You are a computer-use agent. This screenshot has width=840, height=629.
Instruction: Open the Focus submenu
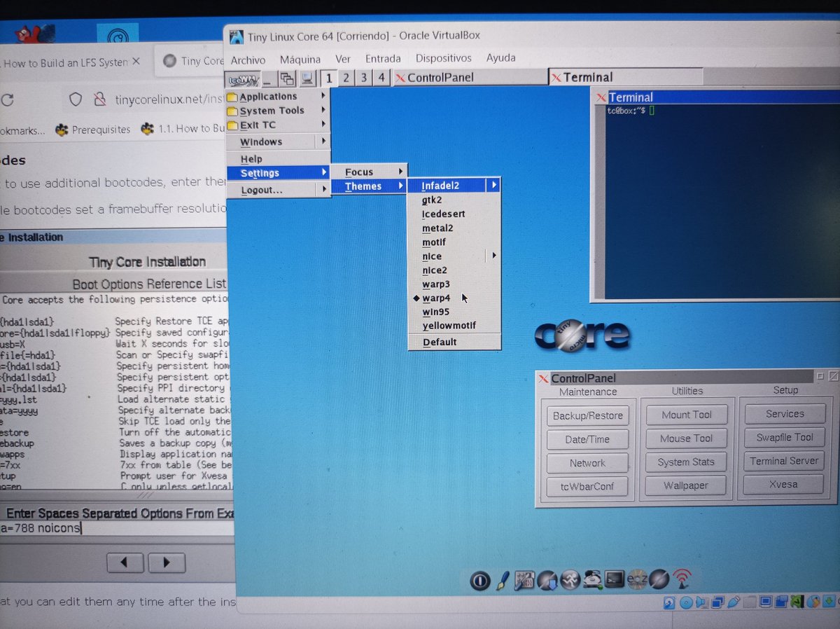click(x=369, y=172)
